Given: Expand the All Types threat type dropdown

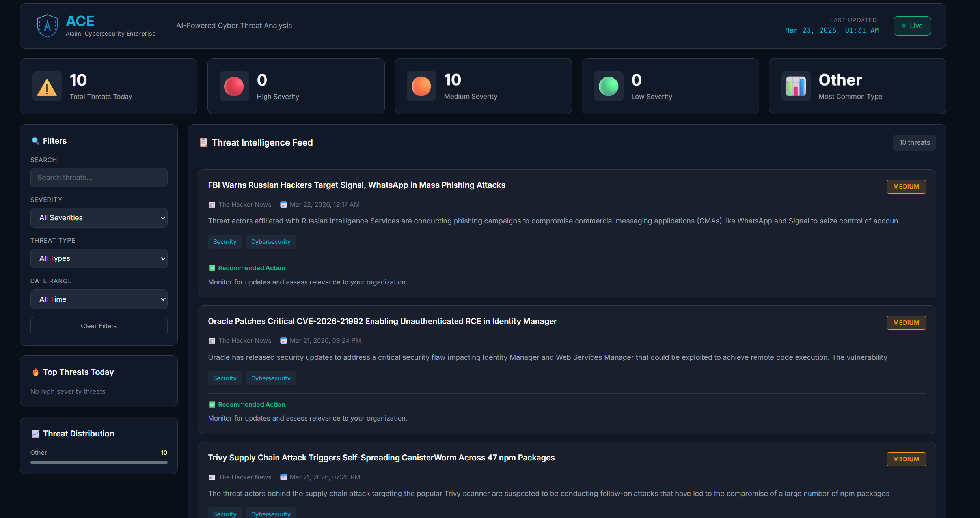Looking at the screenshot, I should 99,258.
